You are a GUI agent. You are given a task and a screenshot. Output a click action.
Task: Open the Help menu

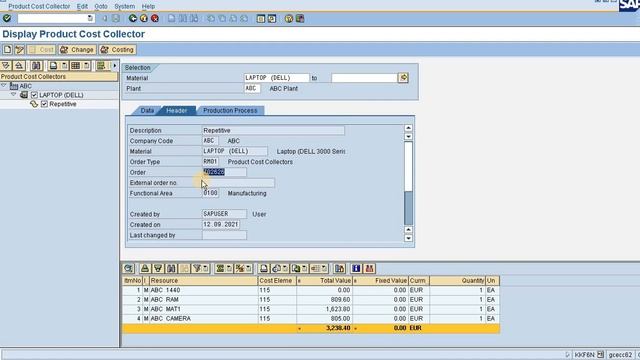tap(148, 7)
